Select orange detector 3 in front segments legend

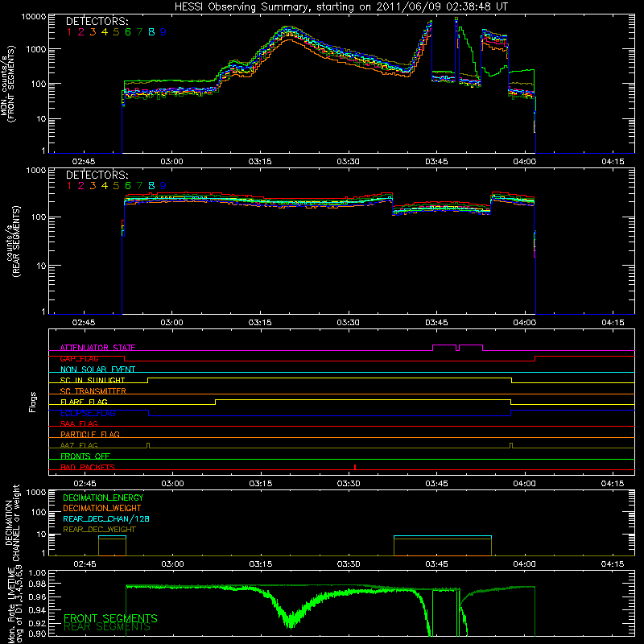93,32
